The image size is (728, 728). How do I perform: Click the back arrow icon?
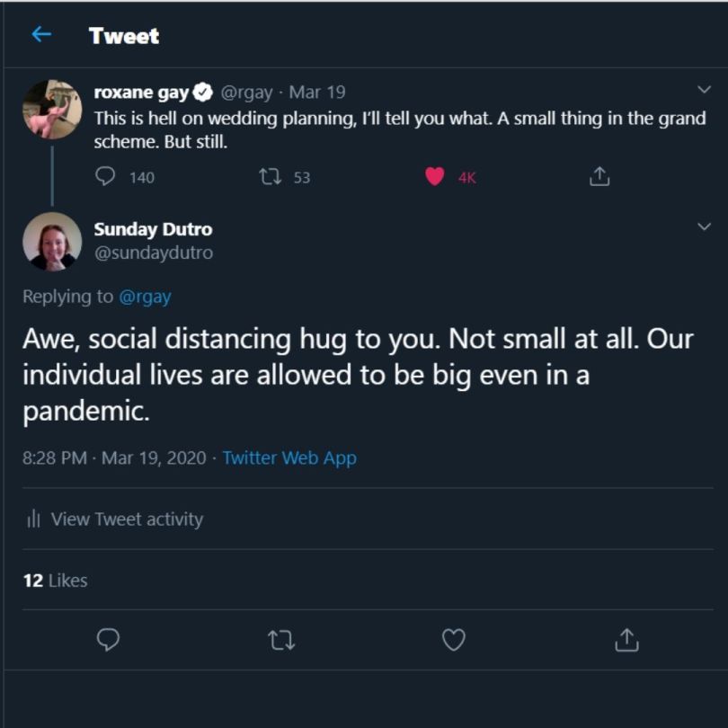point(40,35)
